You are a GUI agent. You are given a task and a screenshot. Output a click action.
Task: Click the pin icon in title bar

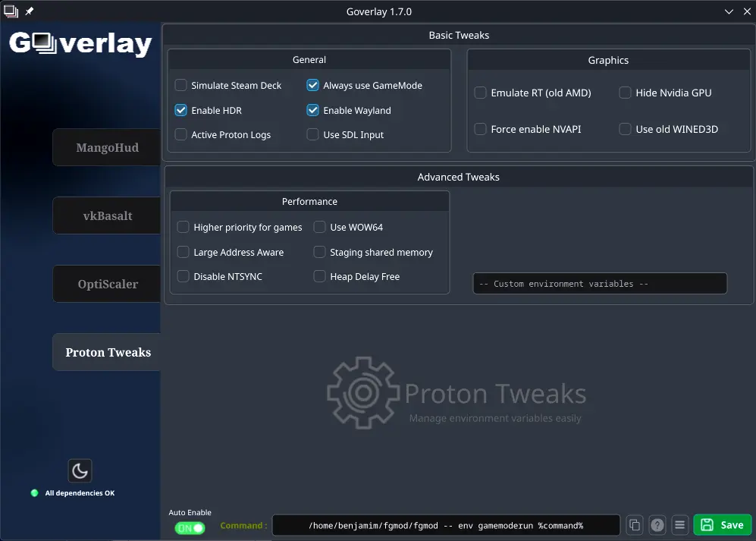pyautogui.click(x=30, y=12)
